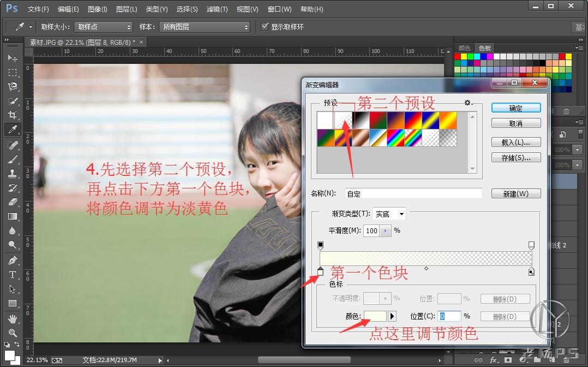Open the 渐变类型 dropdown
The height and width of the screenshot is (367, 588).
pos(389,214)
